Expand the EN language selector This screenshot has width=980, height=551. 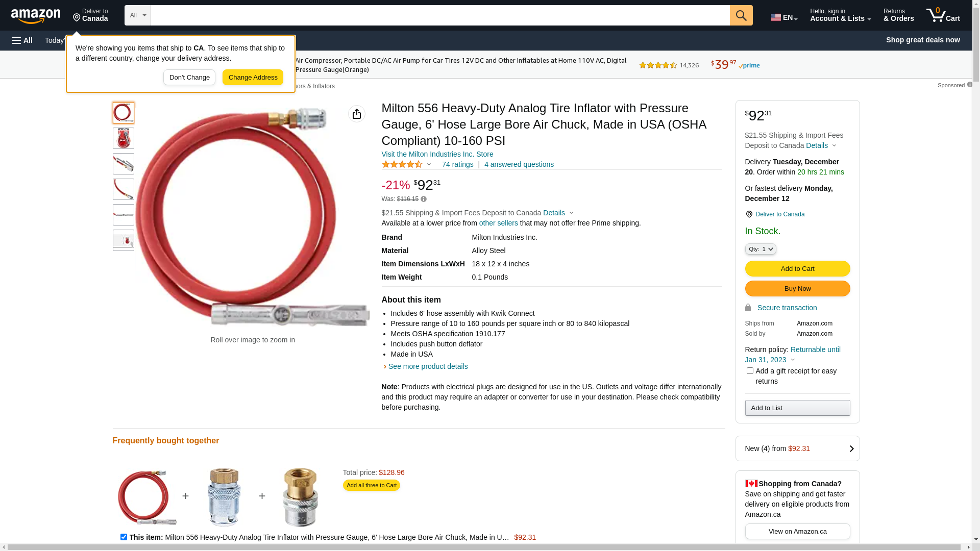point(784,17)
